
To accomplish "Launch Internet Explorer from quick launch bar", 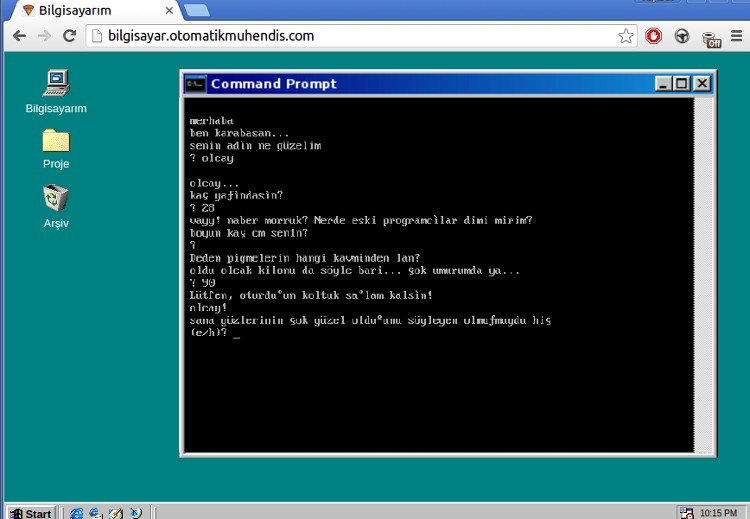I will 77,513.
